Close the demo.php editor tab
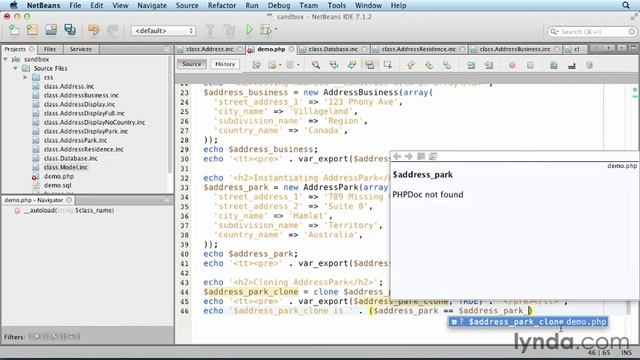 pyautogui.click(x=291, y=49)
